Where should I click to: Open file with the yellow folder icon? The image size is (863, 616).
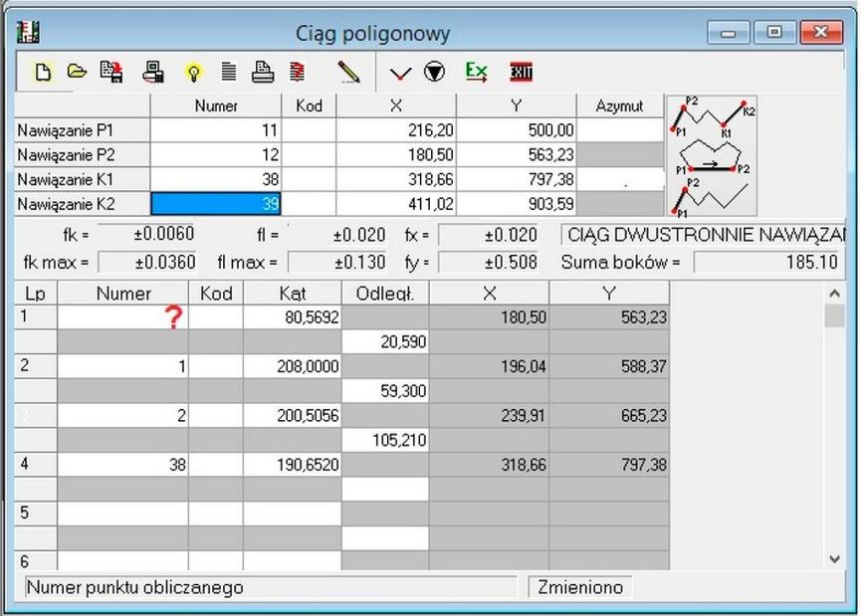pos(76,72)
